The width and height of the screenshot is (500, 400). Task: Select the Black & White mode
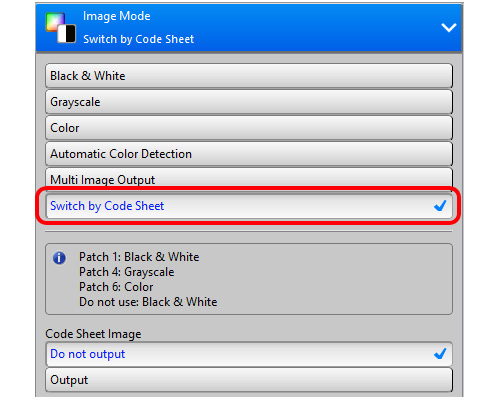click(249, 76)
